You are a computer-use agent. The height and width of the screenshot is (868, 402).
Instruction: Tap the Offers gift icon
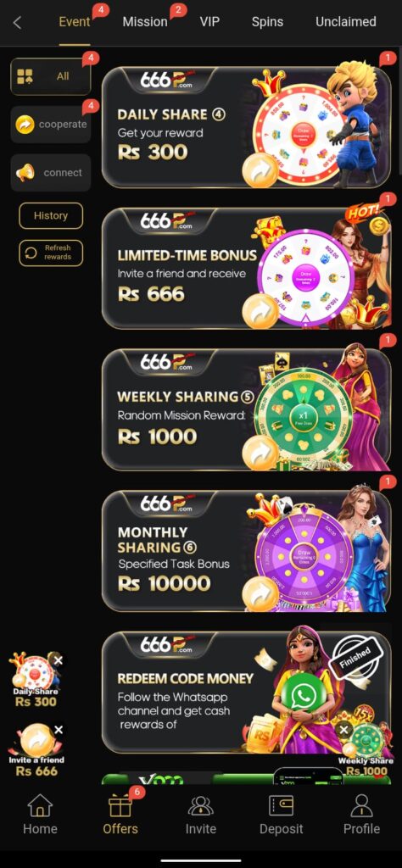[120, 805]
